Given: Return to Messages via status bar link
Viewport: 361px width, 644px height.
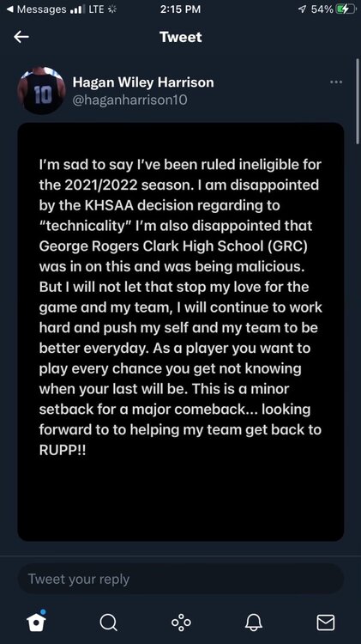Looking at the screenshot, I should point(37,9).
